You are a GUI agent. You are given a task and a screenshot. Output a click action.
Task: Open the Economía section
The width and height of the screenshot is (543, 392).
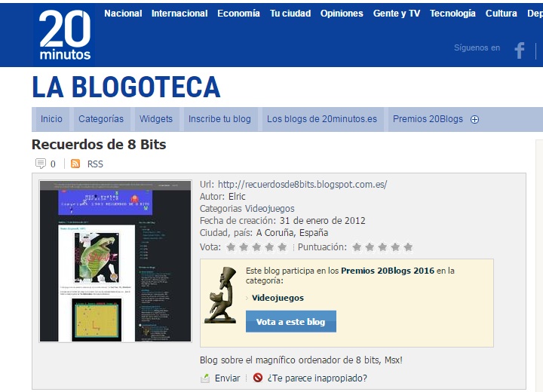238,14
